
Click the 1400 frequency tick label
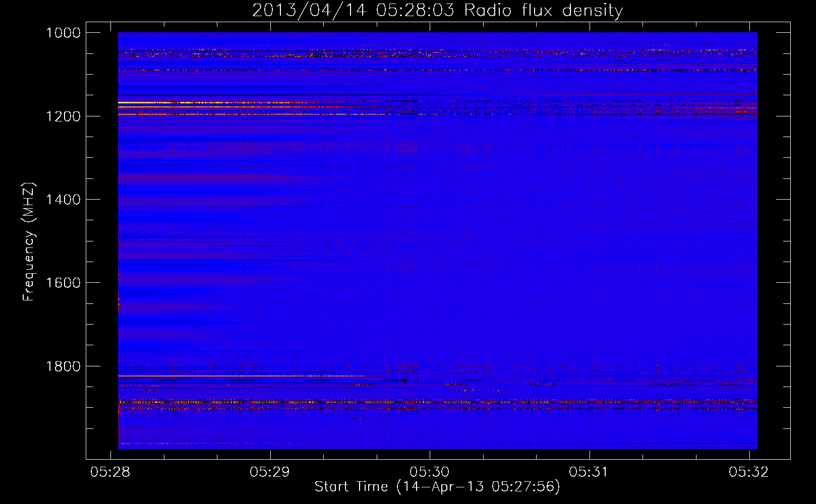63,200
